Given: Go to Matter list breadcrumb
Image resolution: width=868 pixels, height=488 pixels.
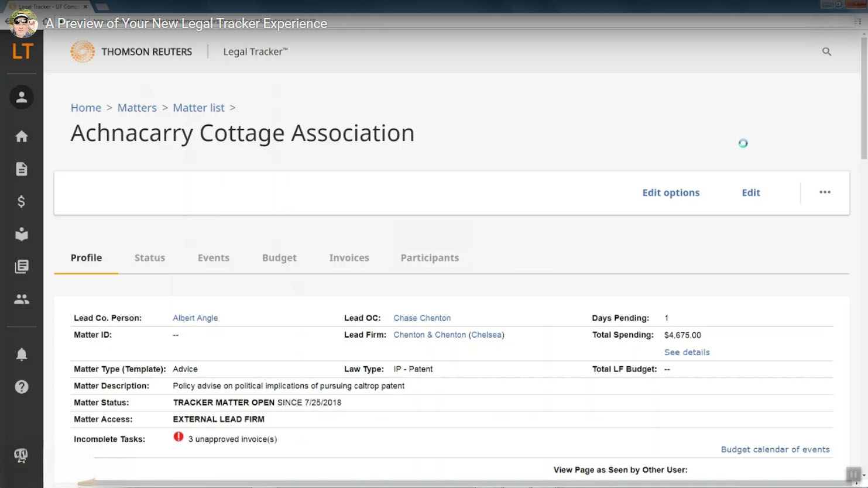Looking at the screenshot, I should (x=198, y=108).
